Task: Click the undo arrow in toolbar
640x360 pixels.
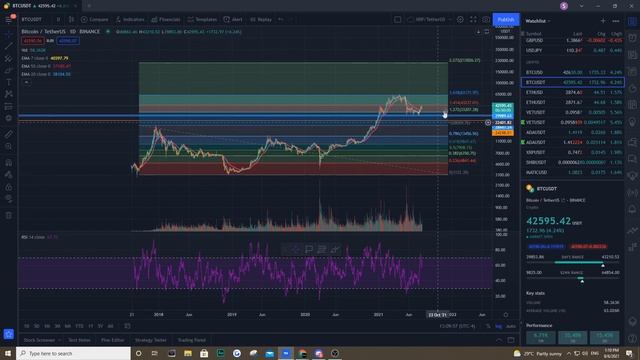Action: [280, 19]
